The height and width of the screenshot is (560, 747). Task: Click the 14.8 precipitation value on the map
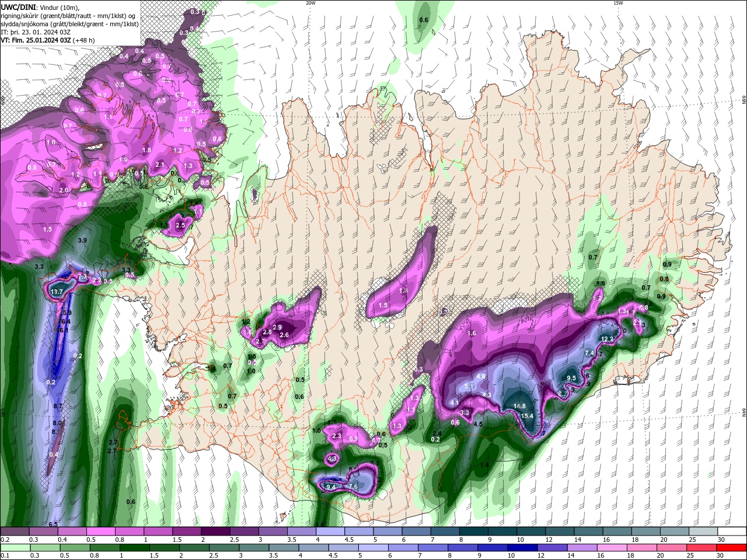(x=519, y=407)
